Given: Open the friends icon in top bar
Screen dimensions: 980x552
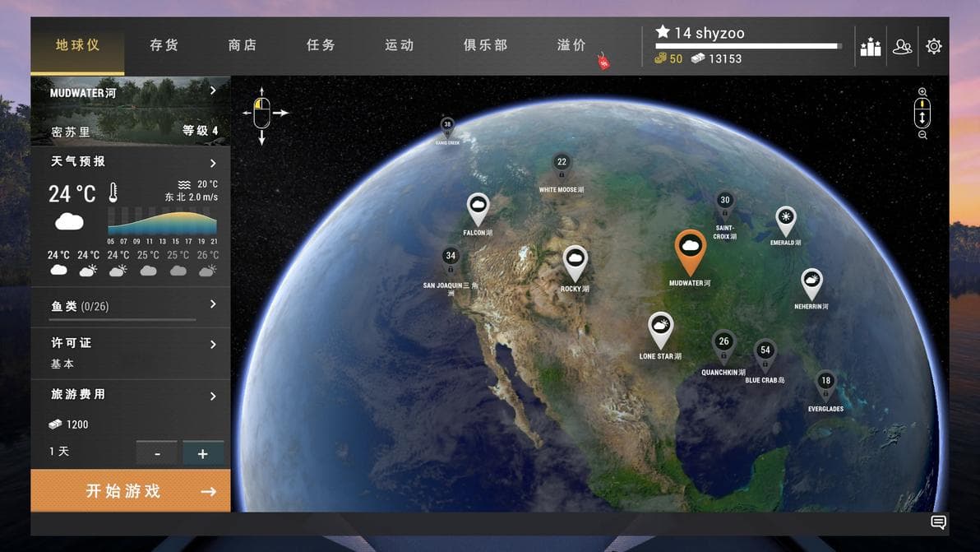Looking at the screenshot, I should (902, 46).
